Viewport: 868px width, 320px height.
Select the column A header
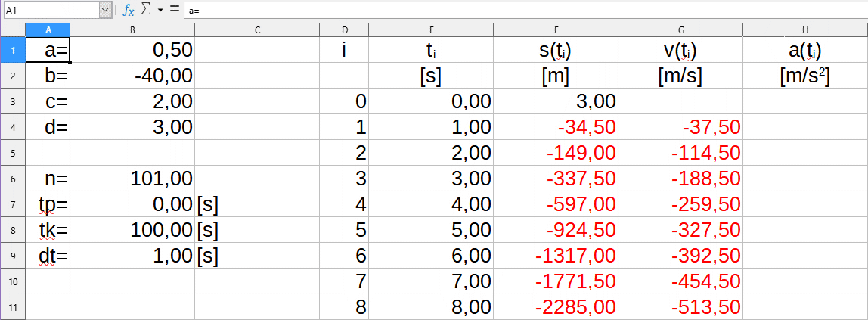pos(48,30)
